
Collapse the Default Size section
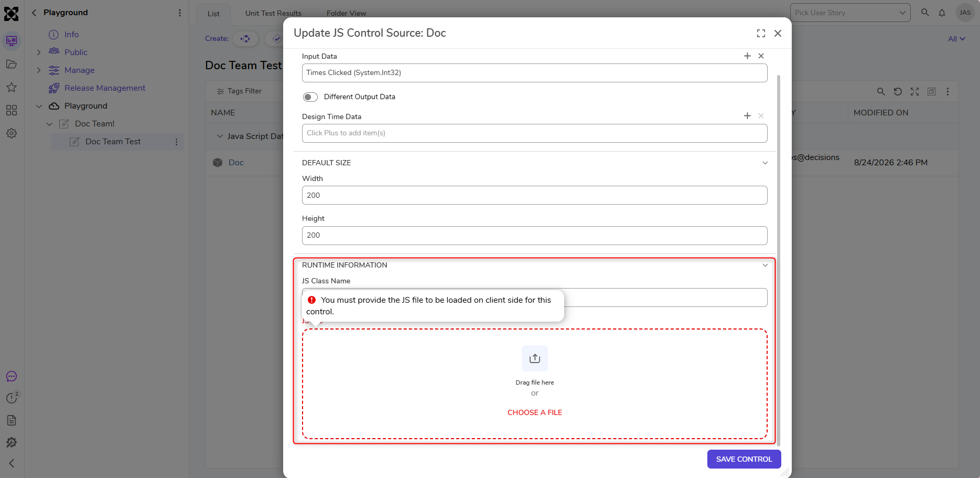click(765, 163)
